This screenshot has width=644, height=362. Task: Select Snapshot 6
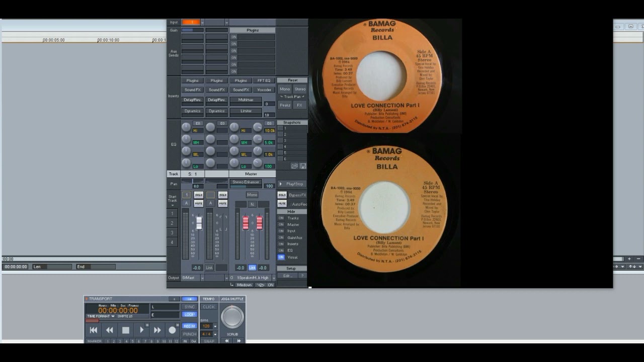coord(292,159)
